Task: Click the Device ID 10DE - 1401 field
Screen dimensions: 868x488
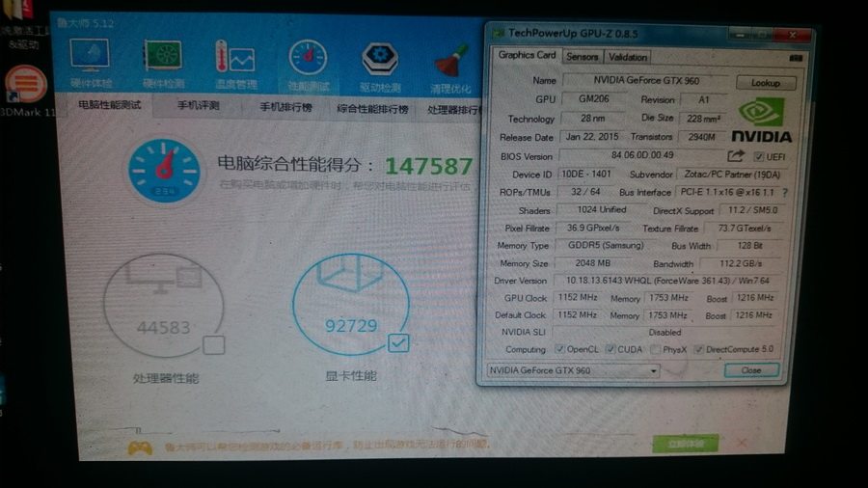Action: click(x=586, y=174)
